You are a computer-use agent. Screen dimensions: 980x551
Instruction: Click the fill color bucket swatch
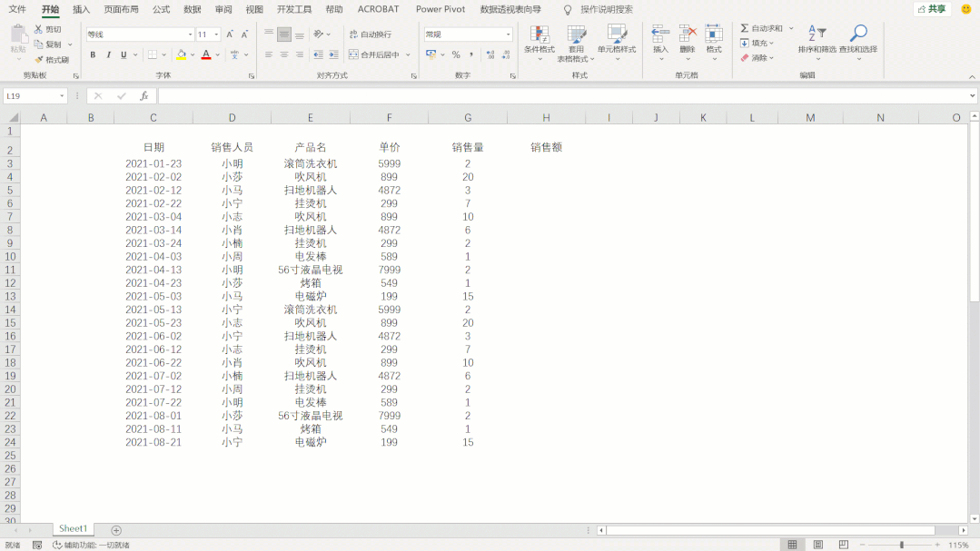click(x=182, y=55)
